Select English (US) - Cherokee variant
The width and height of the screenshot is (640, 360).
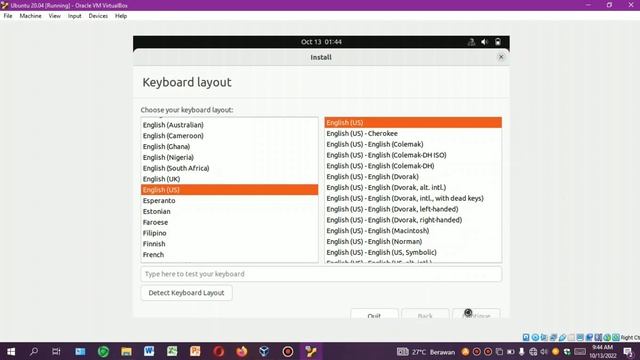coord(413,133)
